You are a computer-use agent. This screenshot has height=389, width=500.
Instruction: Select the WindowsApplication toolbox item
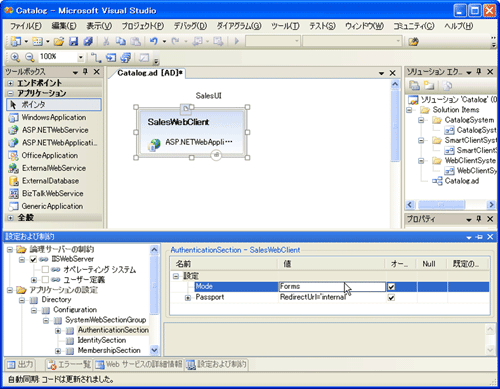54,117
